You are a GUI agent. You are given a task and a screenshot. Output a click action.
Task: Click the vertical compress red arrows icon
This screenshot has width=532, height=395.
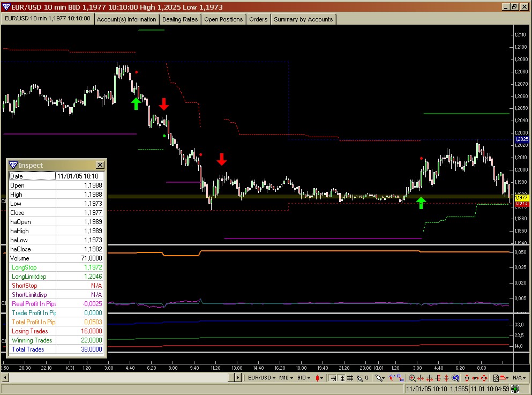[x=446, y=378]
